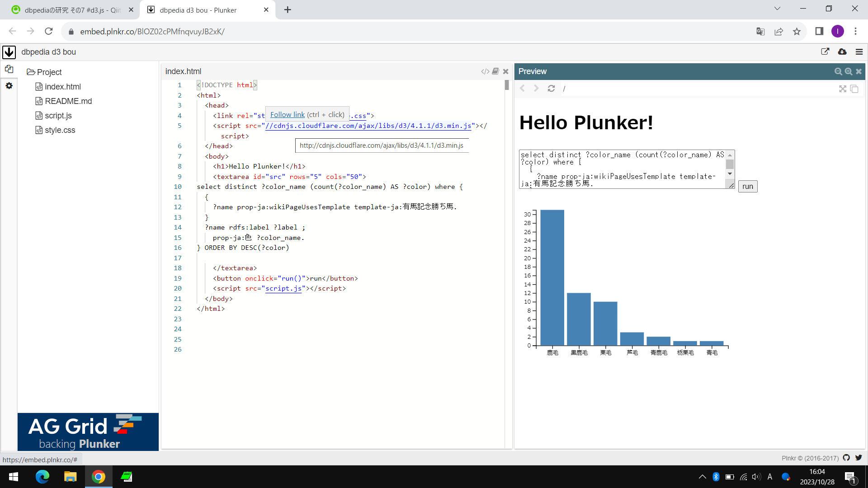Click the Follow link tooltip
The image size is (868, 488).
[x=288, y=115]
